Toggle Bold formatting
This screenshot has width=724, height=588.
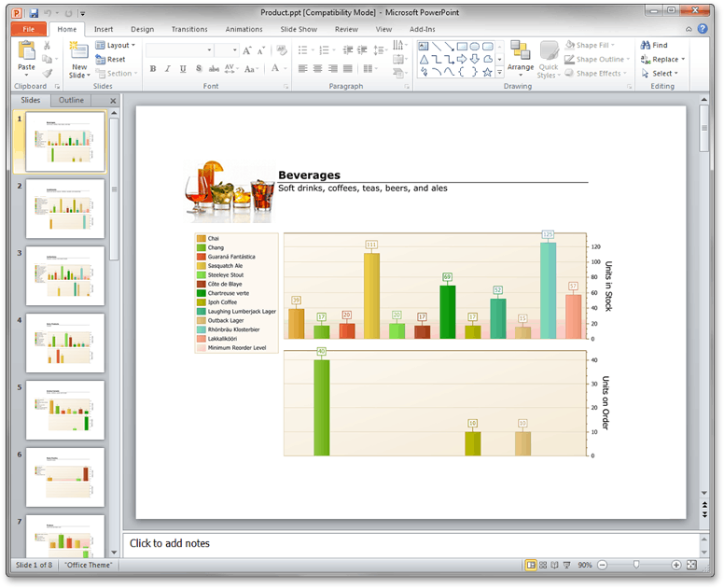[x=153, y=69]
